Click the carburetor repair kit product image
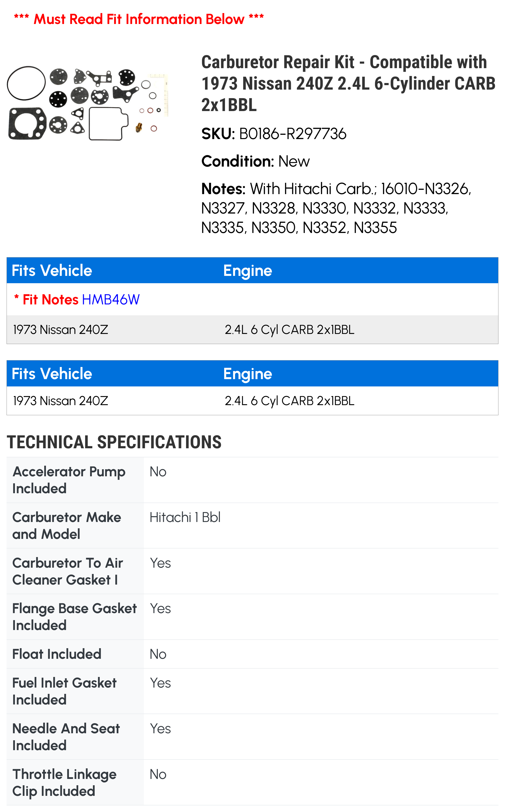The width and height of the screenshot is (505, 812). click(88, 103)
